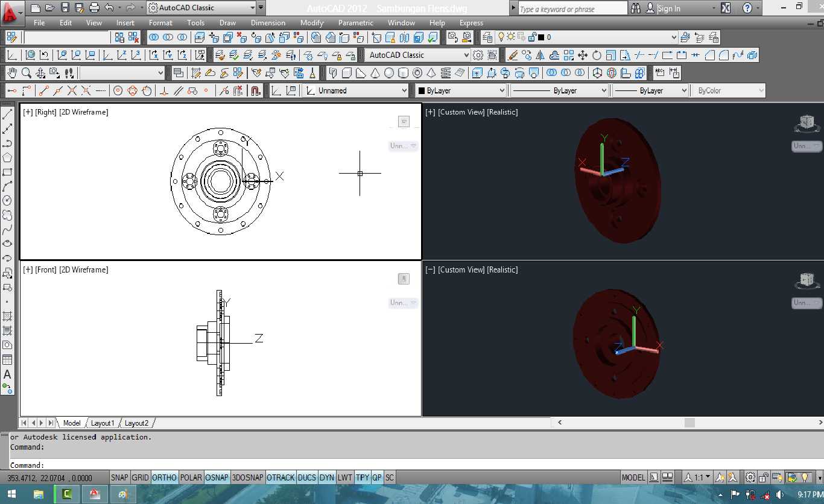824x504 pixels.
Task: Expand the ByColor plot style dropdown
Action: (x=729, y=90)
